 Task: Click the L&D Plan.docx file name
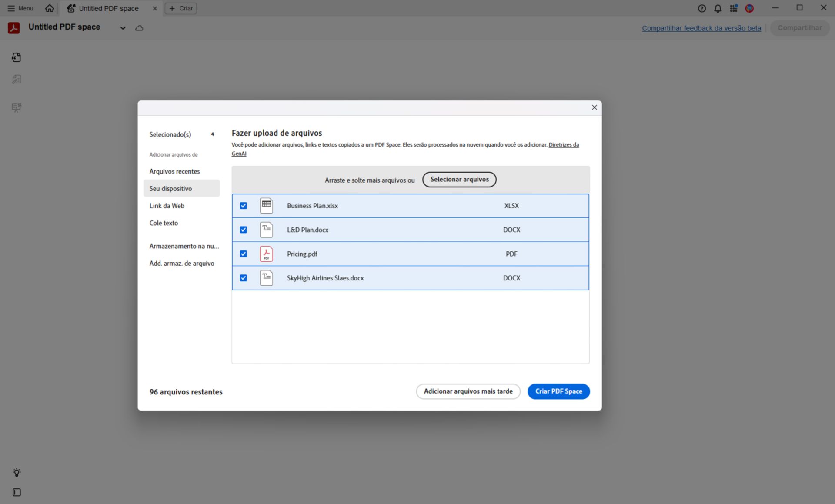[x=307, y=230]
